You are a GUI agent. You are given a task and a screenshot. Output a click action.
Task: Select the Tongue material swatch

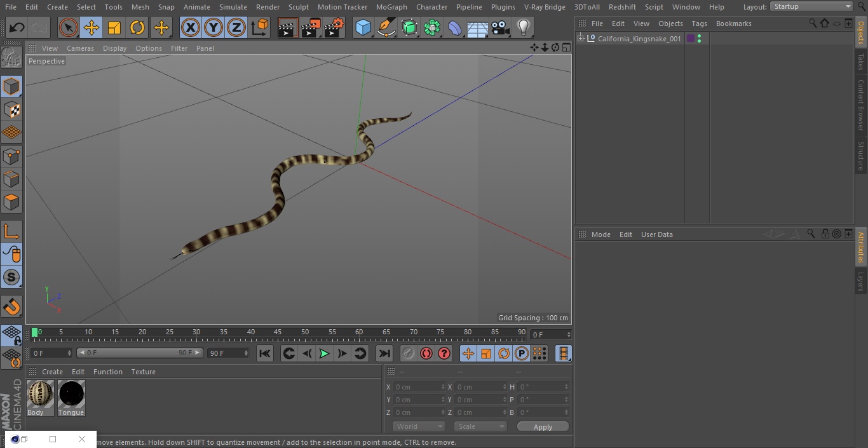coord(71,394)
